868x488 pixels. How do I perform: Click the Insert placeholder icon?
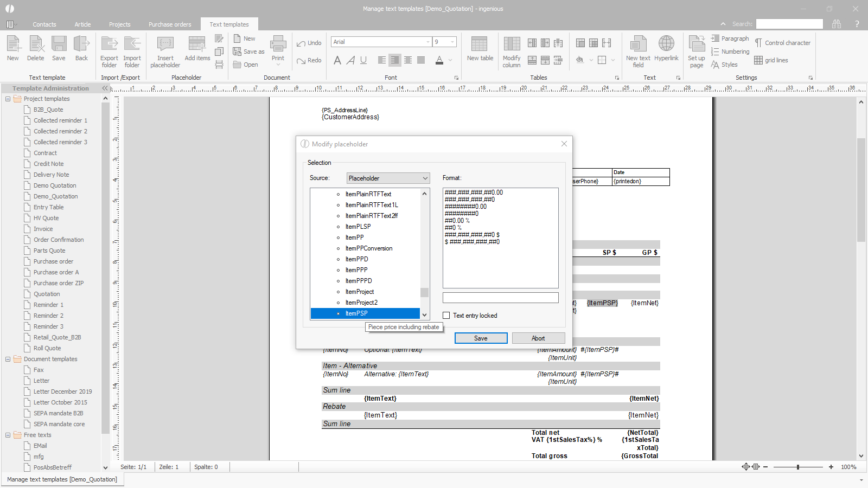coord(165,44)
